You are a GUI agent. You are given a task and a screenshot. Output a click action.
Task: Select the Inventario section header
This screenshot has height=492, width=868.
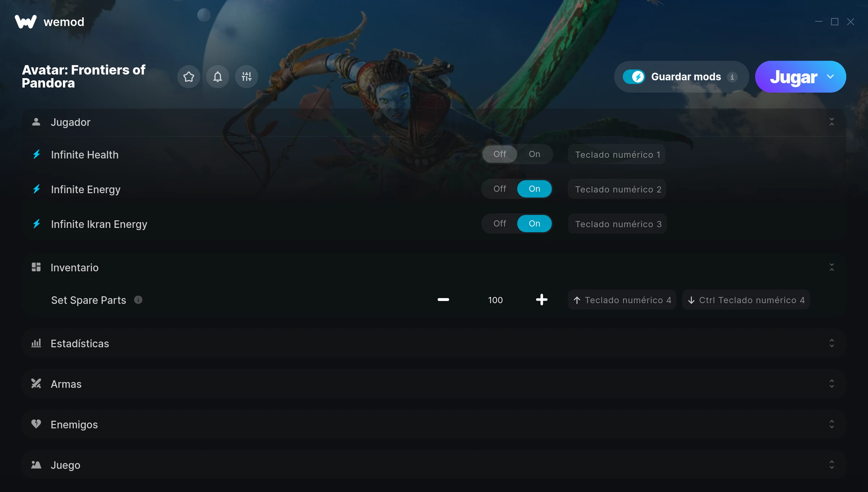tap(434, 268)
